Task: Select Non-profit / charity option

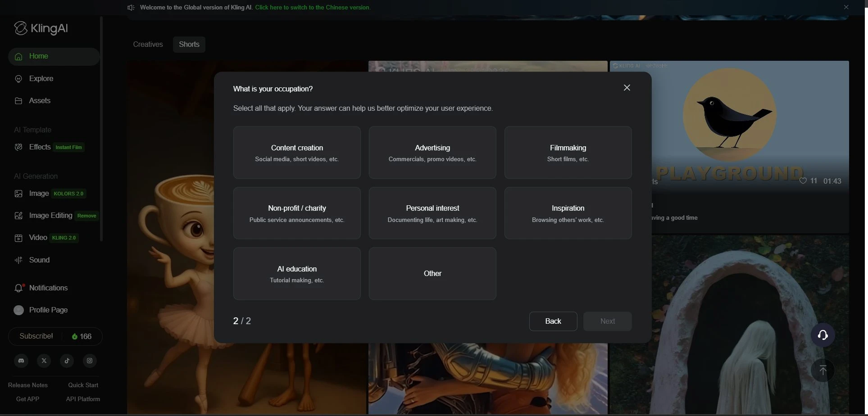Action: tap(297, 213)
